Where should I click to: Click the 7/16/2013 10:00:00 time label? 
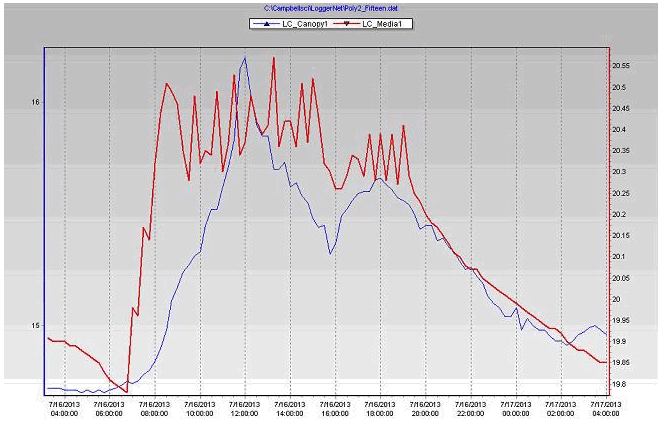[x=200, y=409]
